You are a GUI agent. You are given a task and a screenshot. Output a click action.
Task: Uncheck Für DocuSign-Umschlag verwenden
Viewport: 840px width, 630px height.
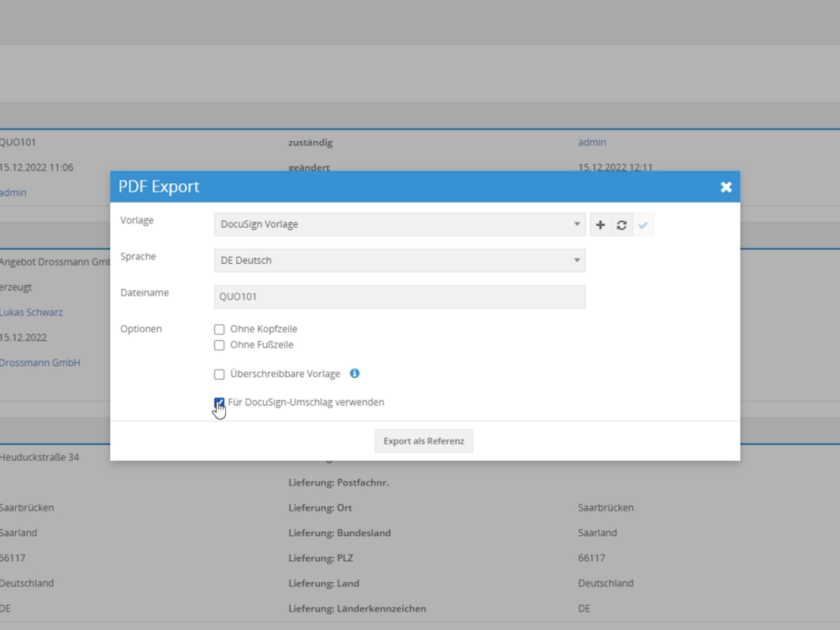(x=219, y=402)
